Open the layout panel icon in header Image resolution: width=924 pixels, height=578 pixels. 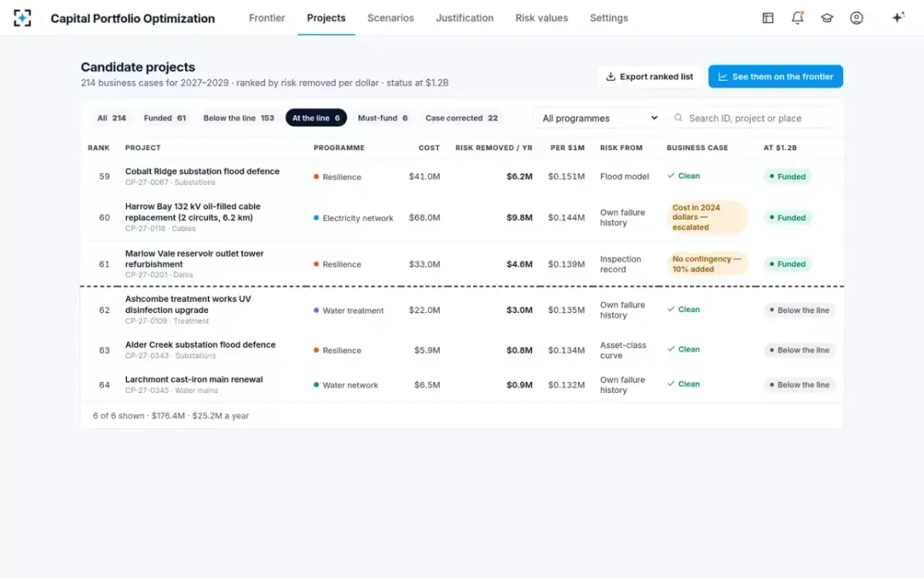[x=768, y=18]
